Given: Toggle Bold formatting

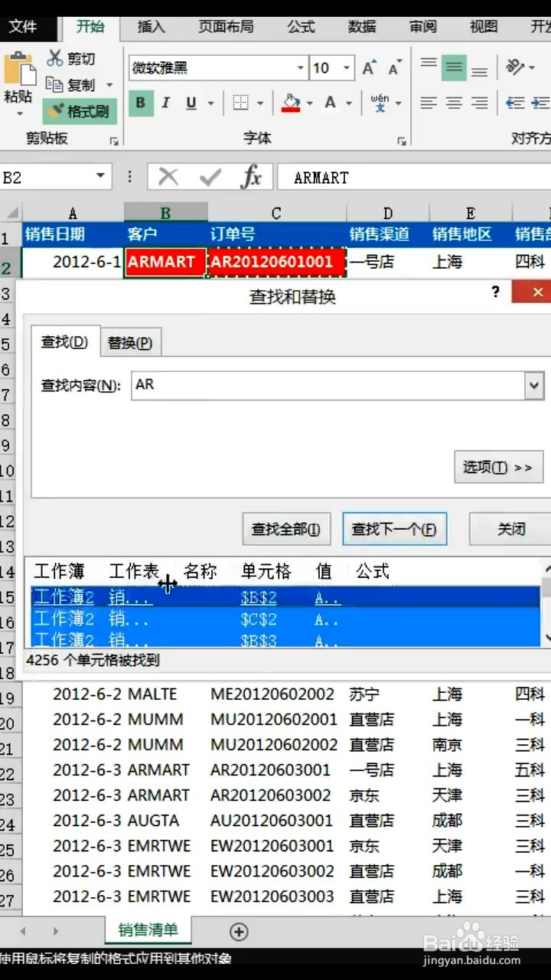Looking at the screenshot, I should [x=141, y=103].
